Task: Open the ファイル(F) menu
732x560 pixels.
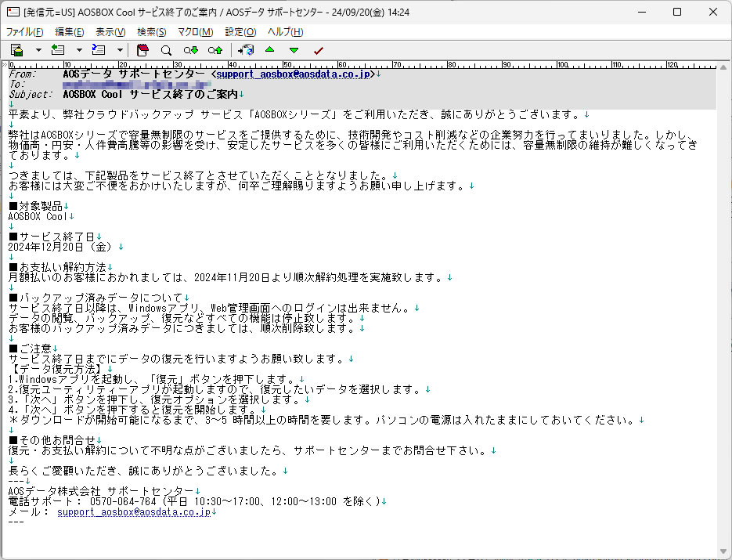Action: [24, 32]
